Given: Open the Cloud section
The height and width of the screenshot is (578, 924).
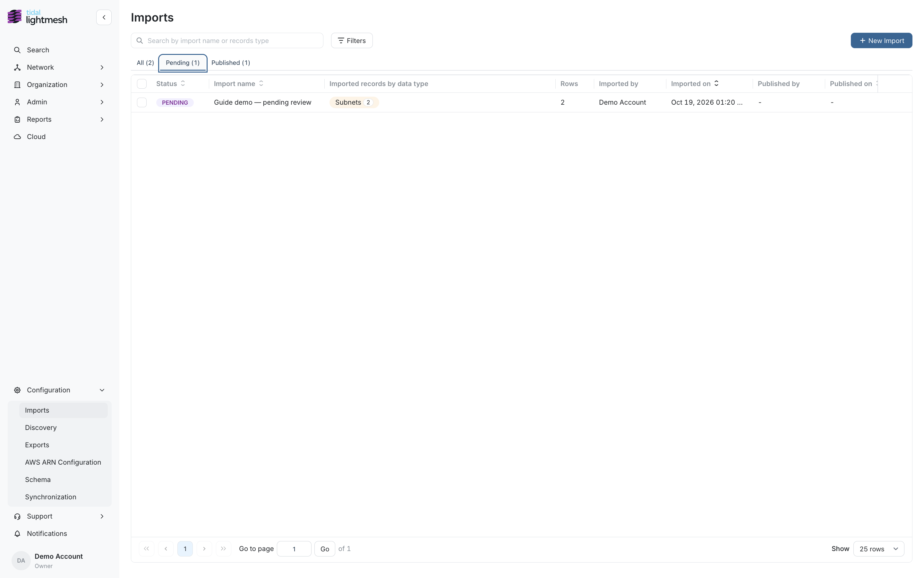Looking at the screenshot, I should click(x=36, y=136).
